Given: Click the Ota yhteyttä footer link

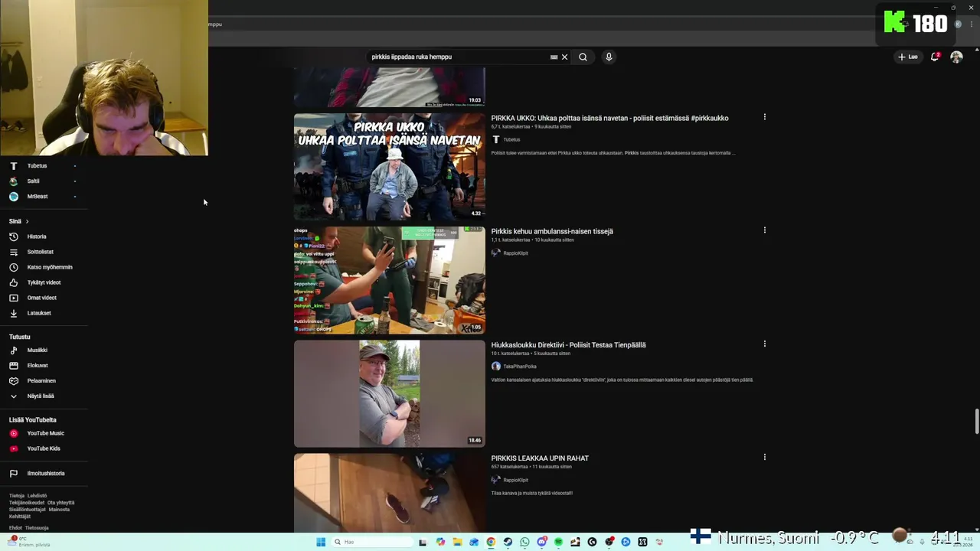Looking at the screenshot, I should [x=61, y=503].
